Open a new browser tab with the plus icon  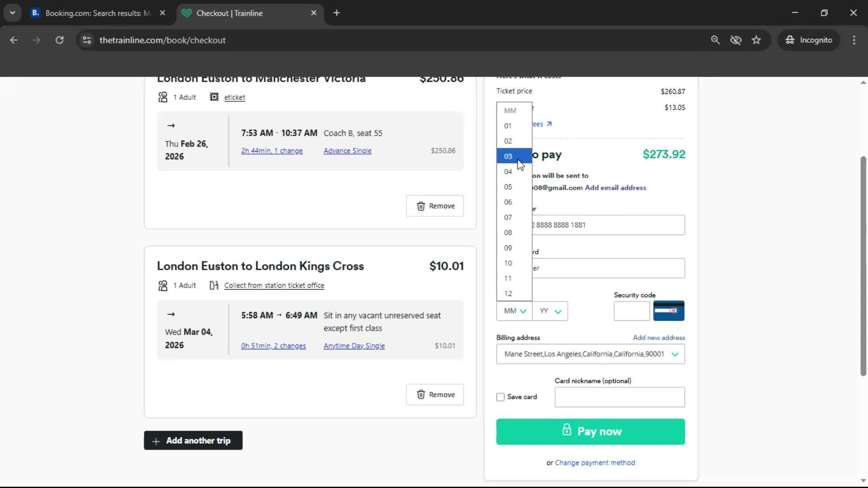pos(337,13)
